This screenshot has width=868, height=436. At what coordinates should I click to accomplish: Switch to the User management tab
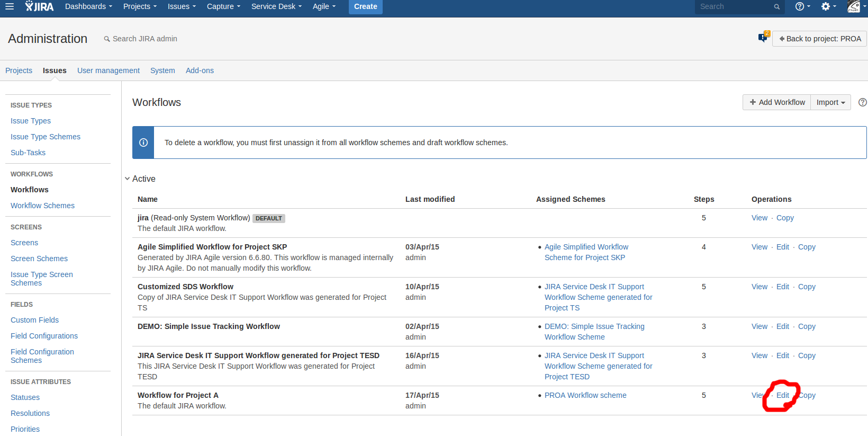point(108,70)
